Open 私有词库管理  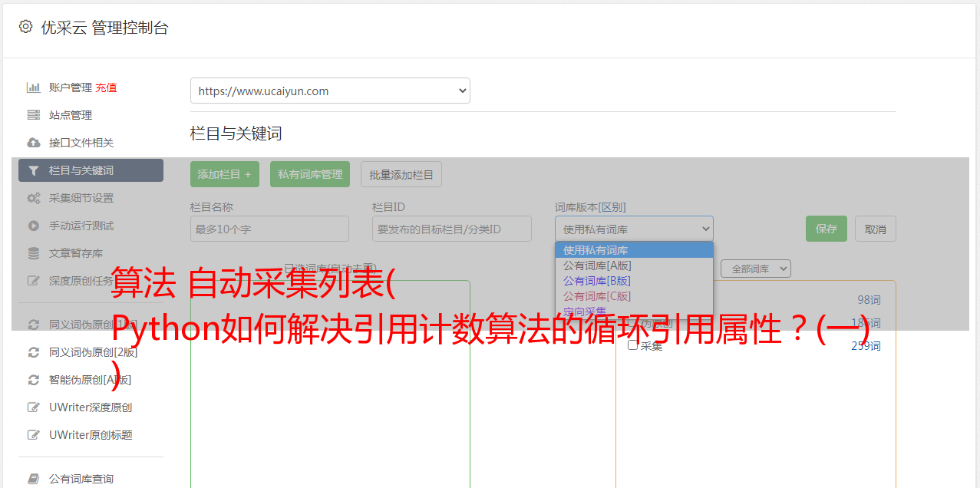point(310,174)
